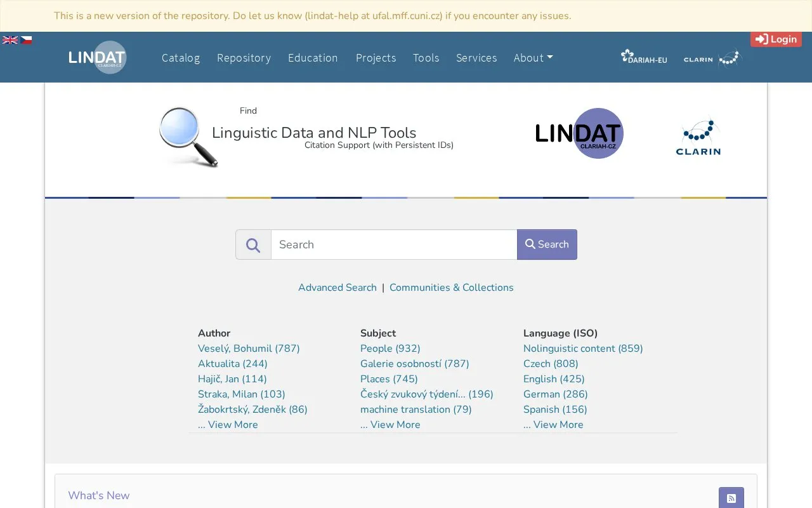
Task: Click the large LINDAT CLARIAH-CZ banner logo
Action: pos(580,133)
